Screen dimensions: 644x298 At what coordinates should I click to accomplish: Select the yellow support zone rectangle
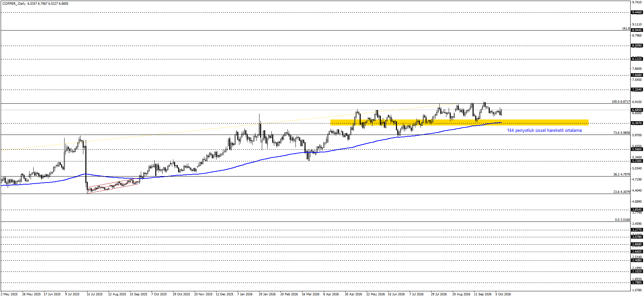click(459, 122)
